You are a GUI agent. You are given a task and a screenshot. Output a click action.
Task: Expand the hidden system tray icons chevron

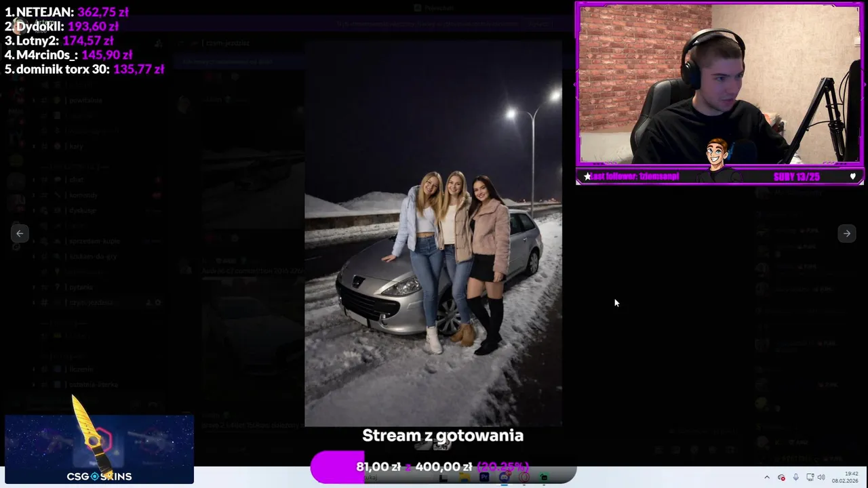[767, 477]
